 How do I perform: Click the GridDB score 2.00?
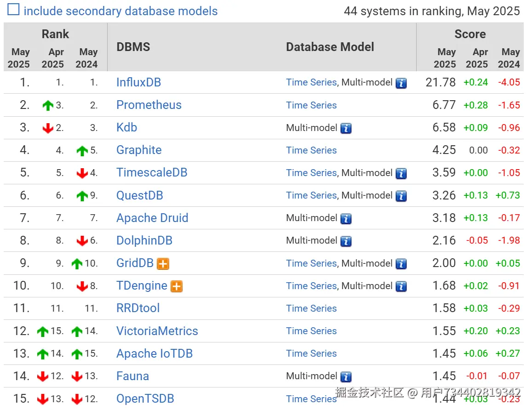click(444, 263)
